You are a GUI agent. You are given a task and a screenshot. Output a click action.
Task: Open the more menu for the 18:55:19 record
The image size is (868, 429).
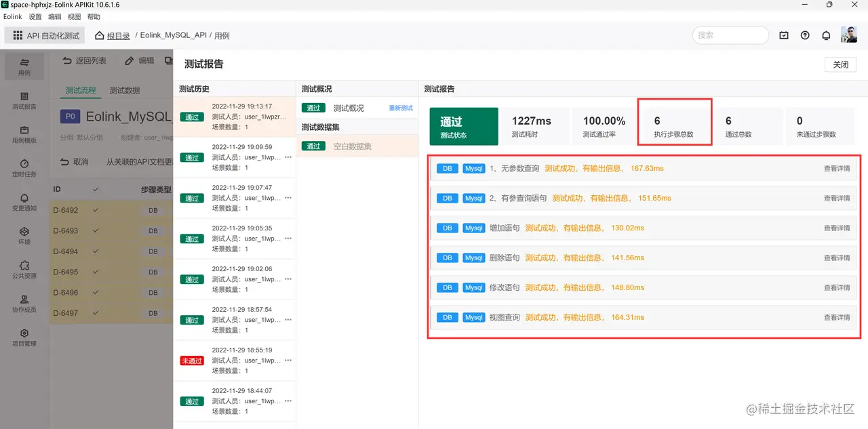pos(288,361)
